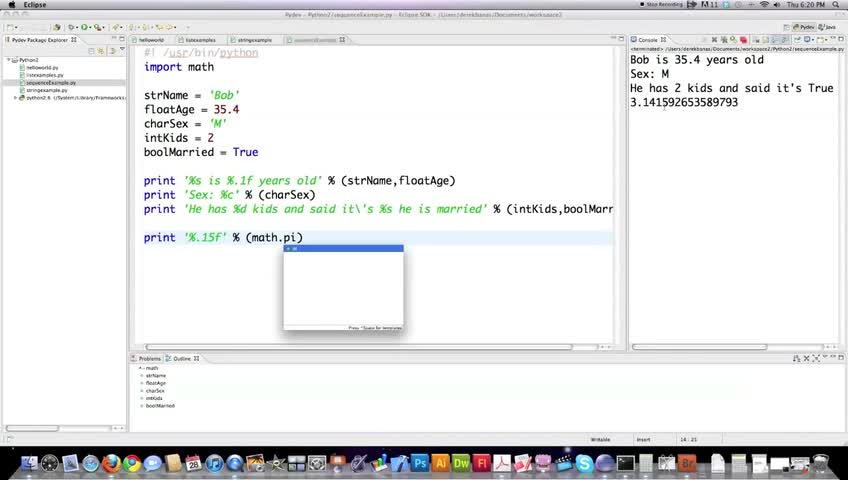Open Display Selected Console dropdown

tap(813, 40)
